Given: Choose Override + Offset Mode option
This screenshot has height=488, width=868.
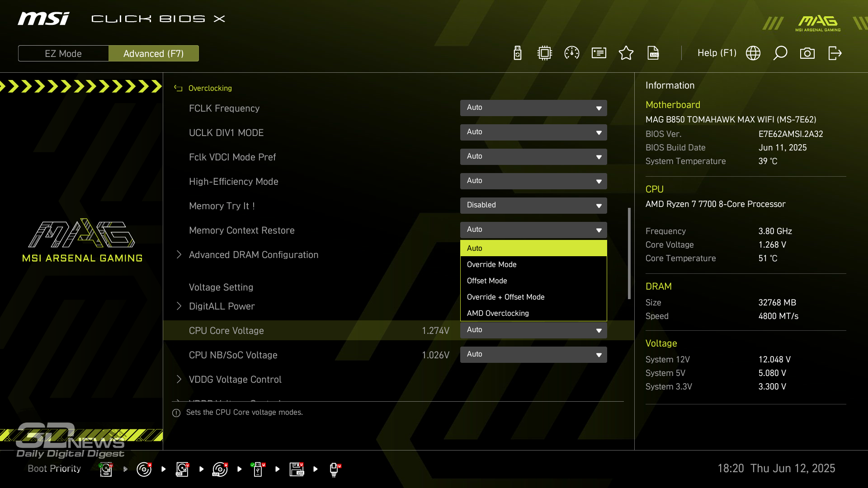Looking at the screenshot, I should point(533,297).
